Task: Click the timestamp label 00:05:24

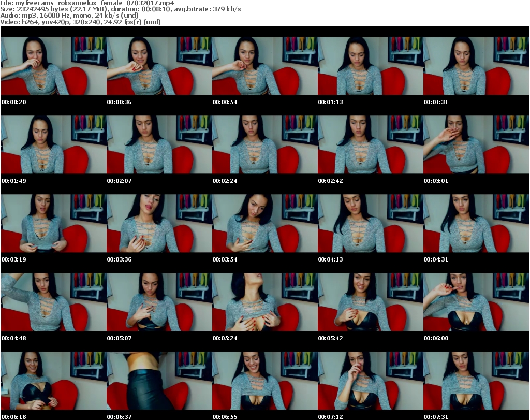Action: [x=225, y=339]
